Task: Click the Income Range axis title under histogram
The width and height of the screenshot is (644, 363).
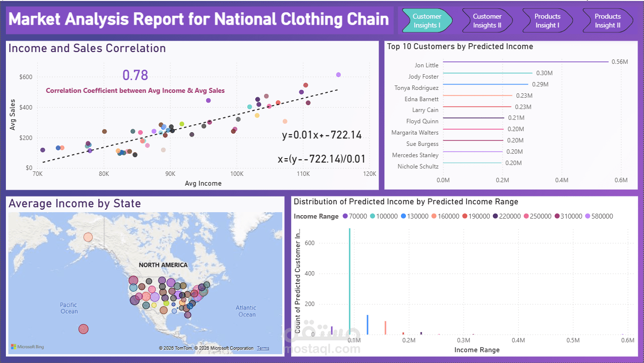Action: [477, 350]
